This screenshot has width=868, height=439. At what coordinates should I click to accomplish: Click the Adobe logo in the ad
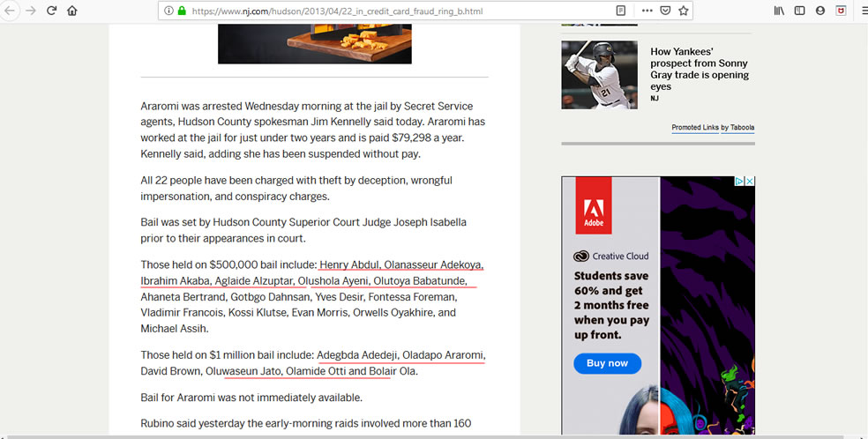tap(594, 205)
